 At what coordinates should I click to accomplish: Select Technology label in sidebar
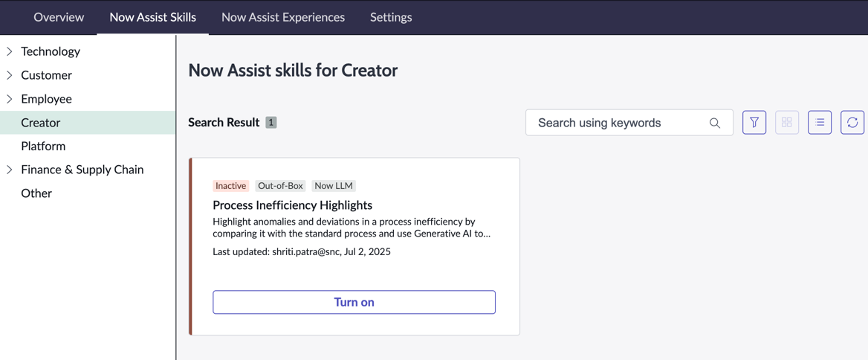click(51, 51)
